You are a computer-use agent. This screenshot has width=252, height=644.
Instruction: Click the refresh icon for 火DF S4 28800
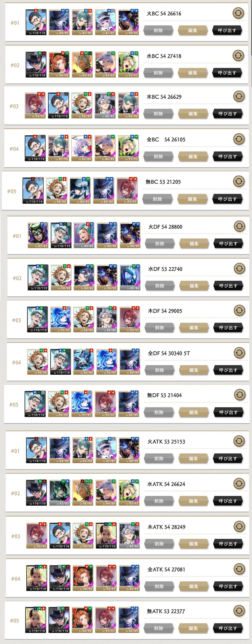(239, 226)
